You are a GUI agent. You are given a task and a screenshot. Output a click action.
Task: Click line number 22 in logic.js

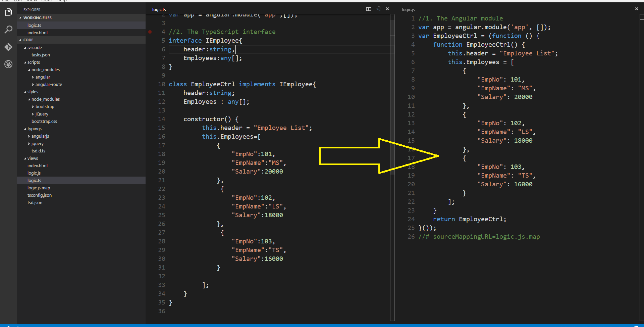coord(411,202)
